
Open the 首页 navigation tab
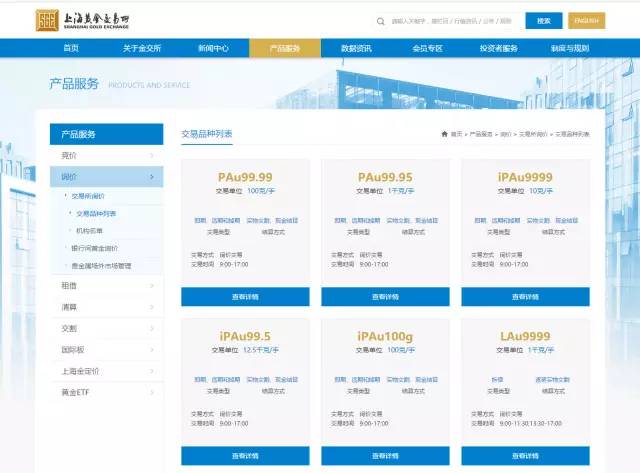pos(71,48)
